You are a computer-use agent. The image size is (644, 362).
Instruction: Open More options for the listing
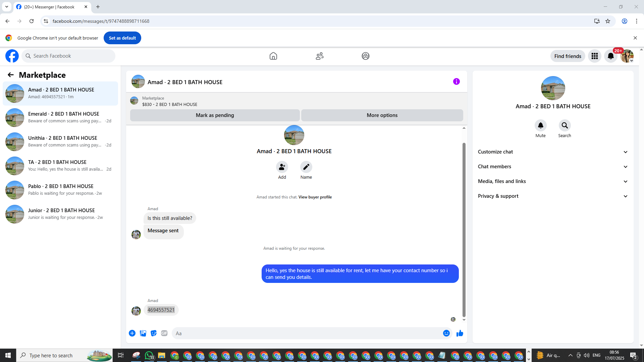382,115
